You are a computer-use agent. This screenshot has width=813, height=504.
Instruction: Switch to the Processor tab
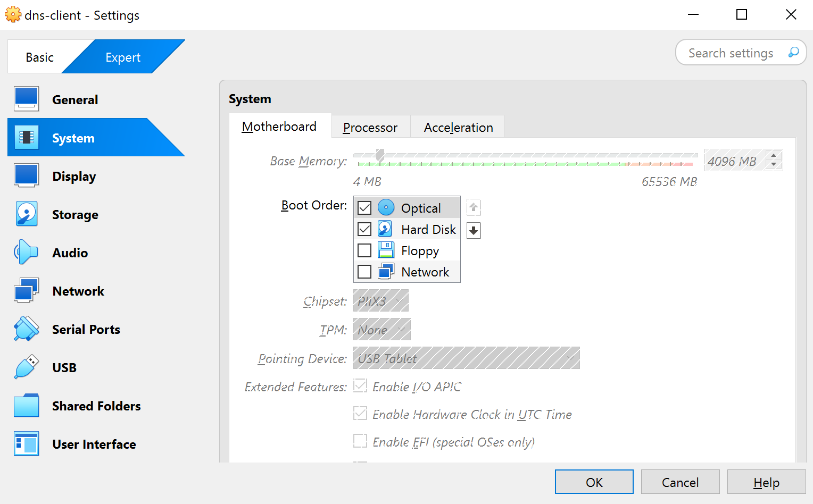point(370,128)
